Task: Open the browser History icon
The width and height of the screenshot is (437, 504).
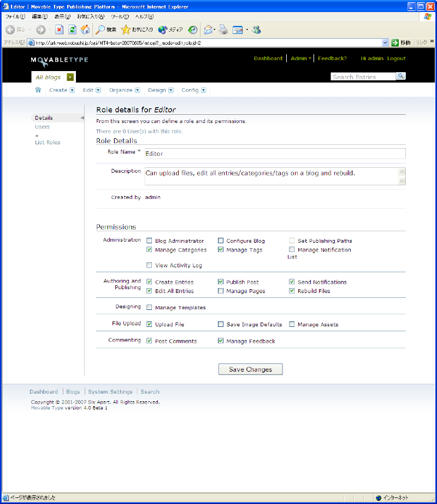Action: coord(192,30)
